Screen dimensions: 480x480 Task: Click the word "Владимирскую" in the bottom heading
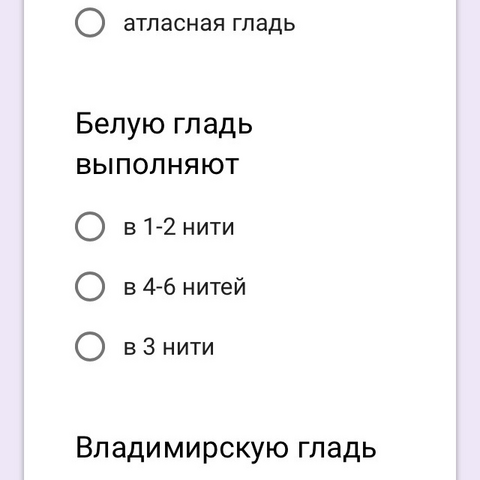click(x=182, y=449)
